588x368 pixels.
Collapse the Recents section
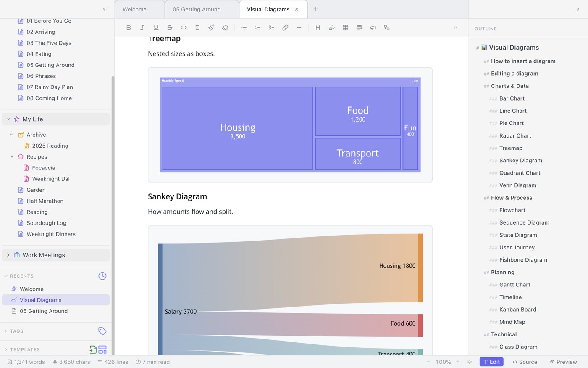click(6, 276)
